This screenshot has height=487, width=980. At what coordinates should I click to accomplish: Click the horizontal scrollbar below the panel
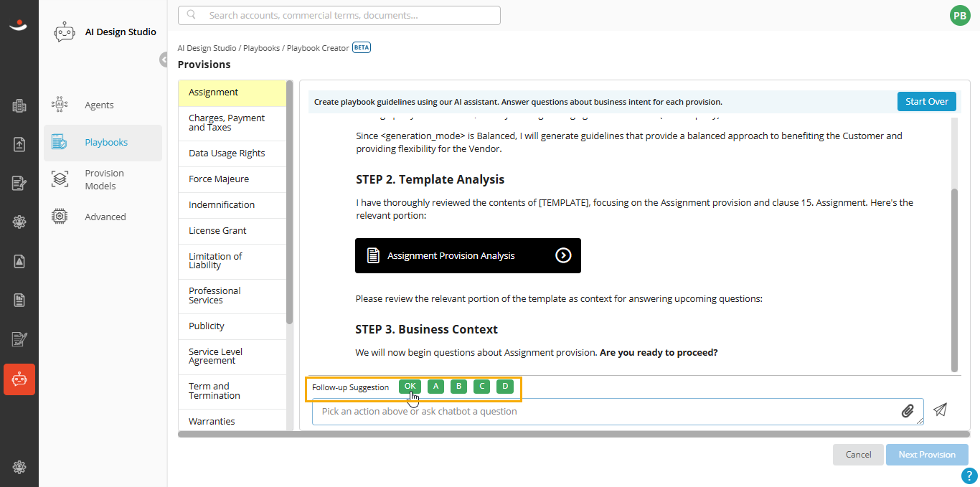(x=573, y=434)
